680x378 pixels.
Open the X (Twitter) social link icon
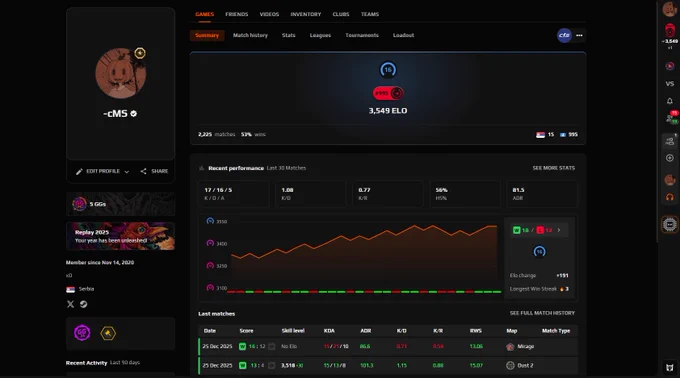70,304
